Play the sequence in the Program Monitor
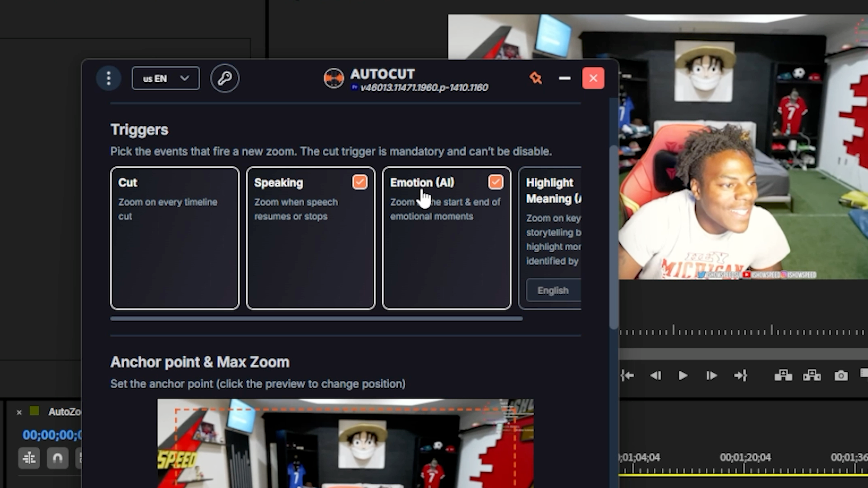 [x=683, y=375]
